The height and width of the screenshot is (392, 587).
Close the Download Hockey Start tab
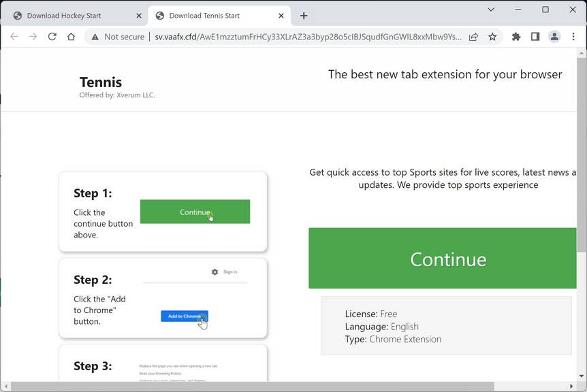click(x=139, y=16)
